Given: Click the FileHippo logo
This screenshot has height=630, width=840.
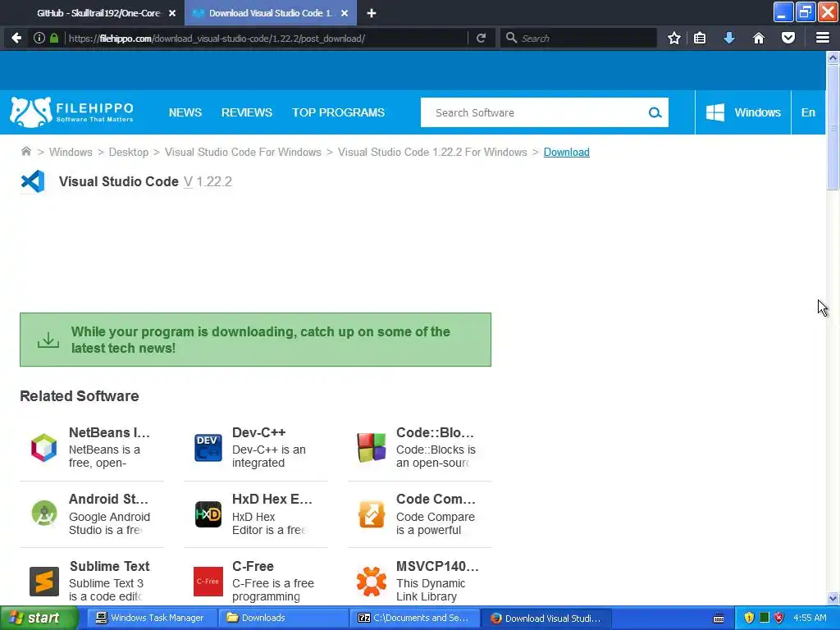Looking at the screenshot, I should pos(71,112).
